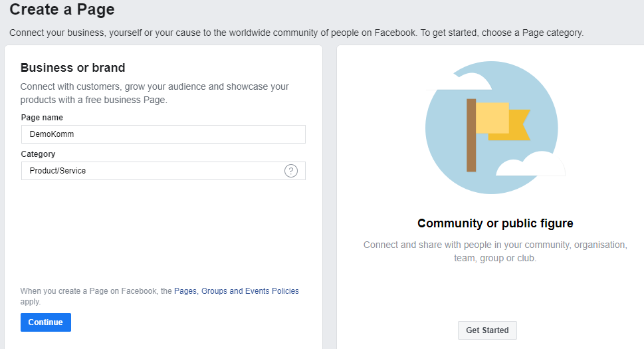
Task: Click Get Started under Community or public figure
Action: coord(487,330)
